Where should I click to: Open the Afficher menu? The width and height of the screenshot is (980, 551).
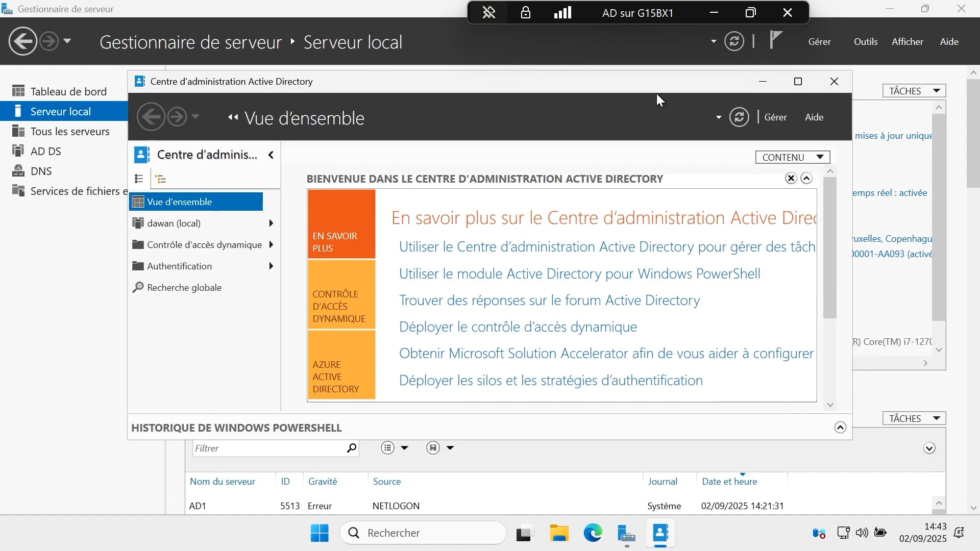[x=908, y=41]
